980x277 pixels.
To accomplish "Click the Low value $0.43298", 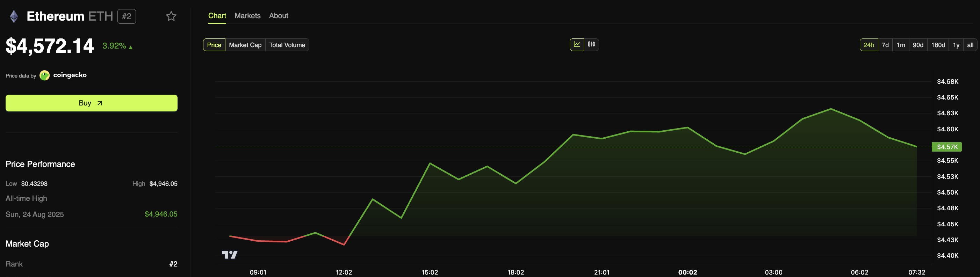I will coord(34,183).
